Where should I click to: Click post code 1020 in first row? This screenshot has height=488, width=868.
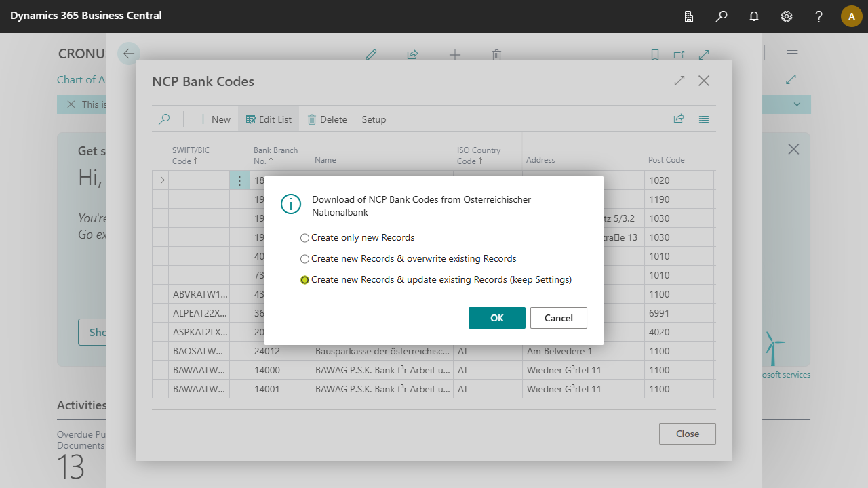678,180
